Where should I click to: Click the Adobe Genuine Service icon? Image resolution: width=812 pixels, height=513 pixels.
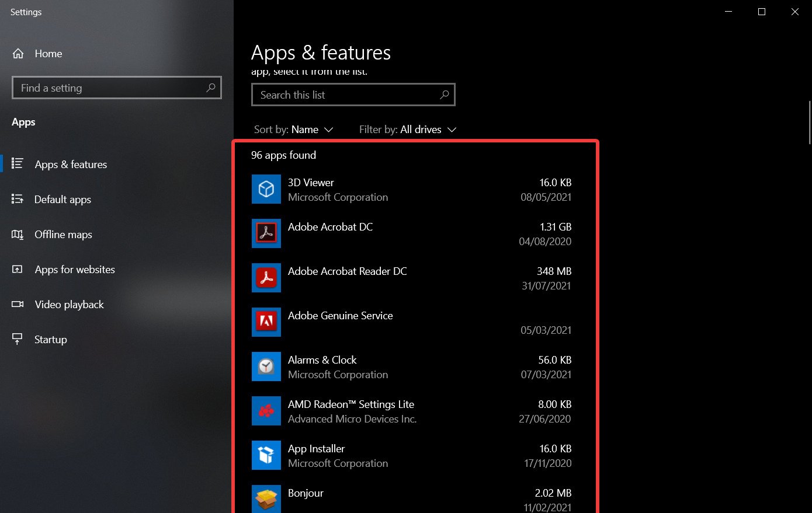click(266, 322)
